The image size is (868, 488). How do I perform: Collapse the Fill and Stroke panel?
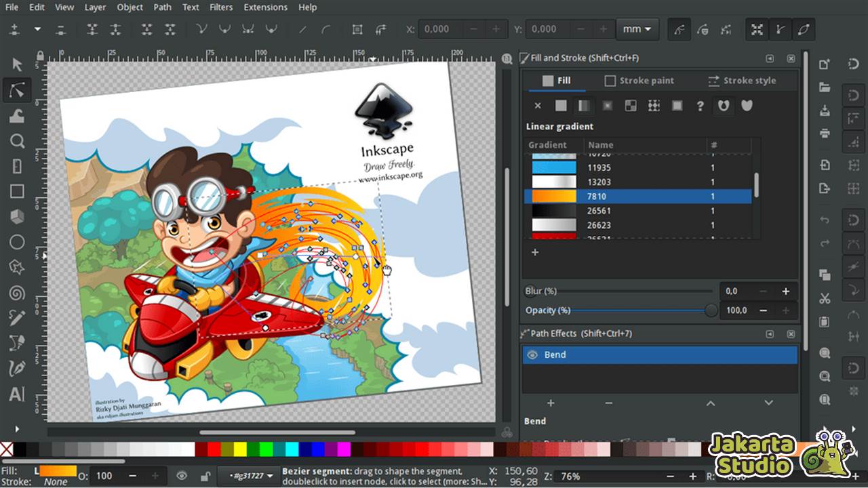tap(770, 59)
